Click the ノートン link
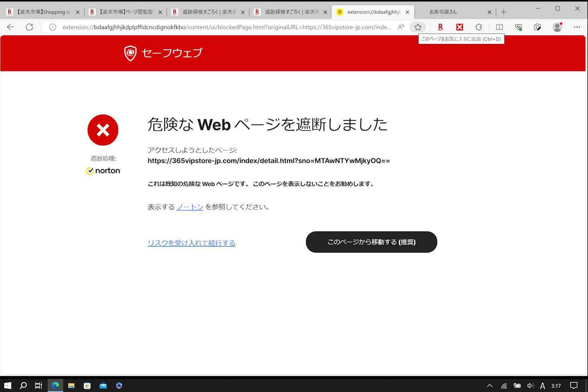This screenshot has height=392, width=588. click(x=190, y=207)
